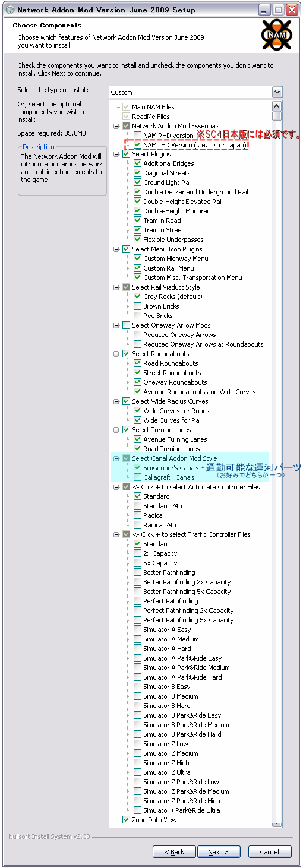Toggle Custom Rail Menu checkbox
303x868 pixels.
pos(138,268)
